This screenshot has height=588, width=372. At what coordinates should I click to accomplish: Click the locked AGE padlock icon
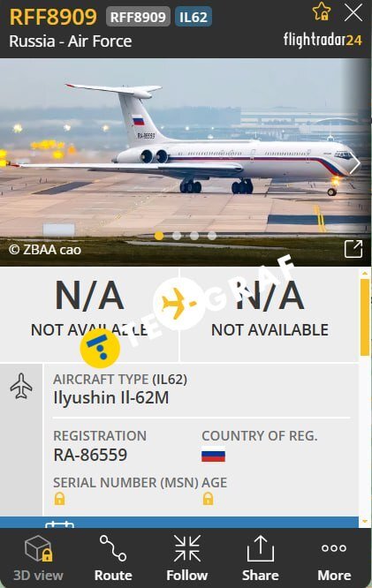click(208, 499)
